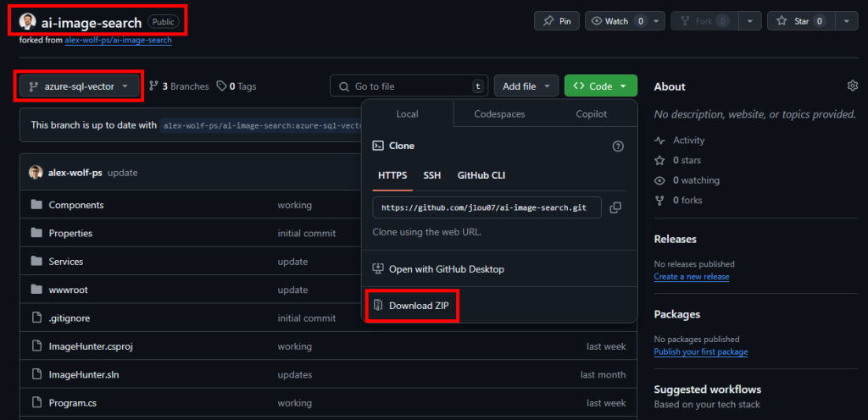Open the About settings gear icon
The height and width of the screenshot is (420, 868).
coord(853,86)
